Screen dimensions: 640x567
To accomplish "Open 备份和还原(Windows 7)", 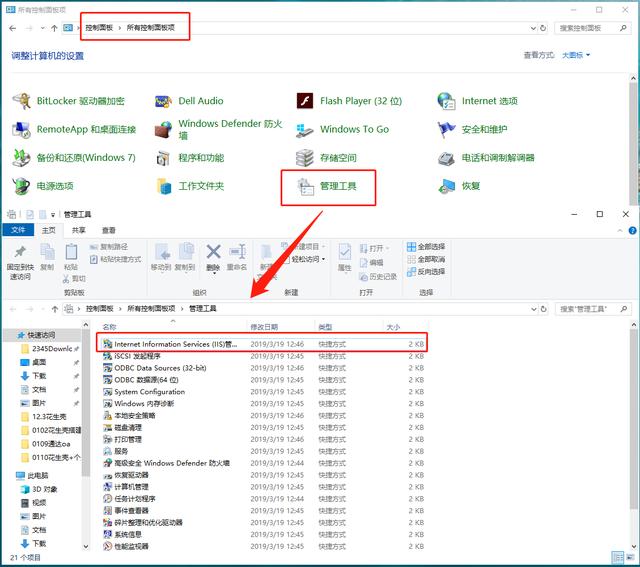I will tap(74, 158).
